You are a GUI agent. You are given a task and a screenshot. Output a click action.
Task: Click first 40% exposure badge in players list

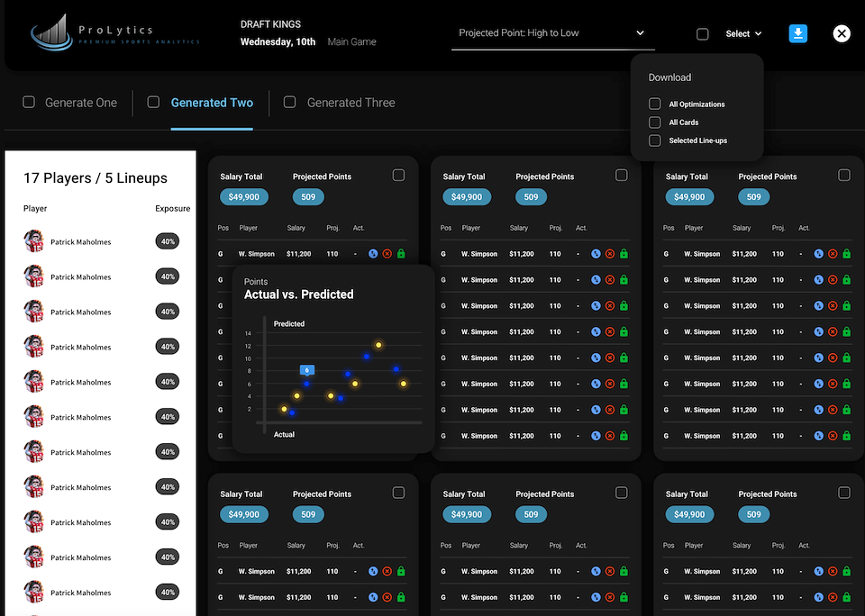click(x=168, y=241)
